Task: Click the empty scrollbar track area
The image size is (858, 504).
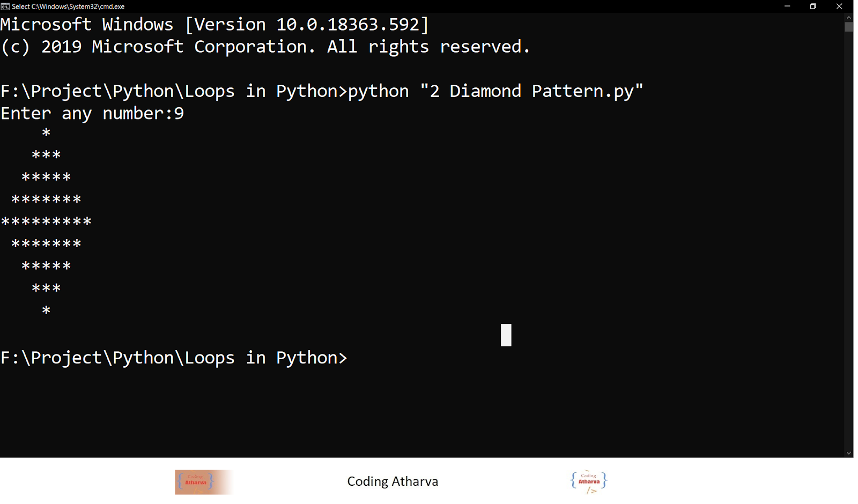Action: point(849,241)
